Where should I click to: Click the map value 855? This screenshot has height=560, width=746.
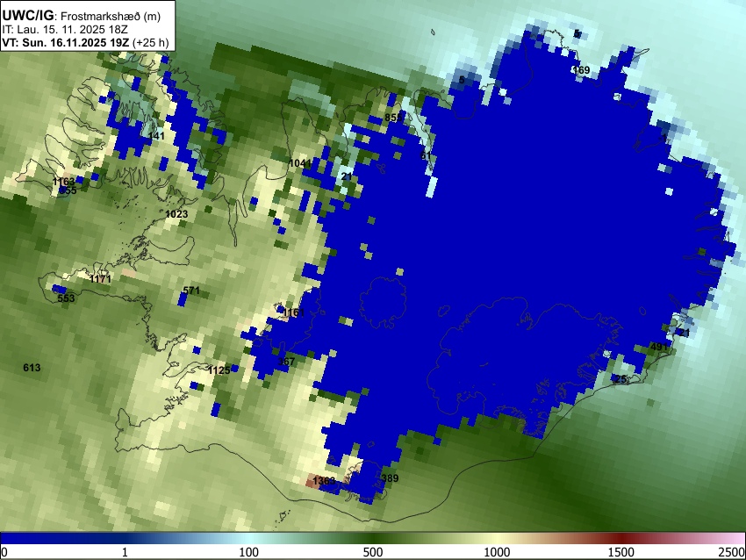click(x=393, y=118)
